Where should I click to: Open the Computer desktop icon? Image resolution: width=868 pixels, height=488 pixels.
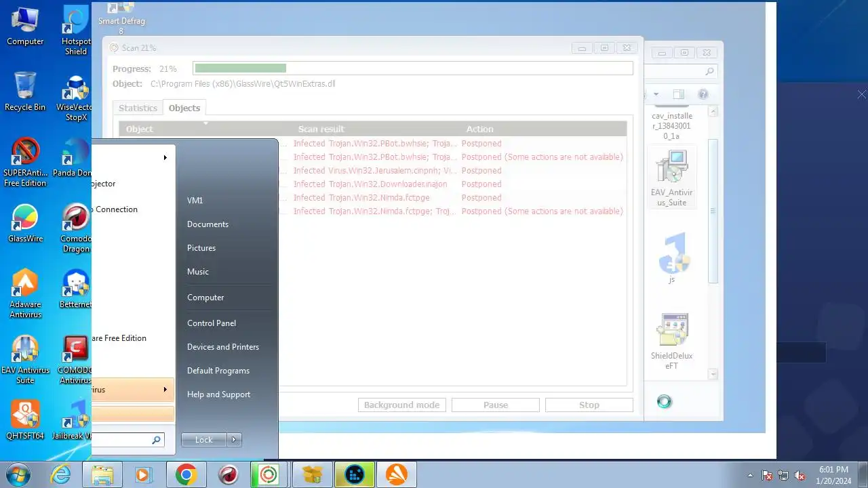25,27
